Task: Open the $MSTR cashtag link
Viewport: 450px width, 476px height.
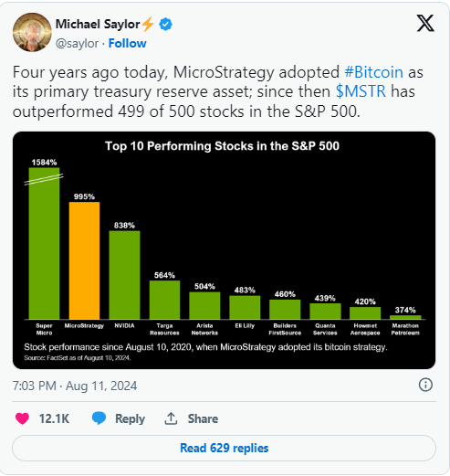Action: coord(361,91)
